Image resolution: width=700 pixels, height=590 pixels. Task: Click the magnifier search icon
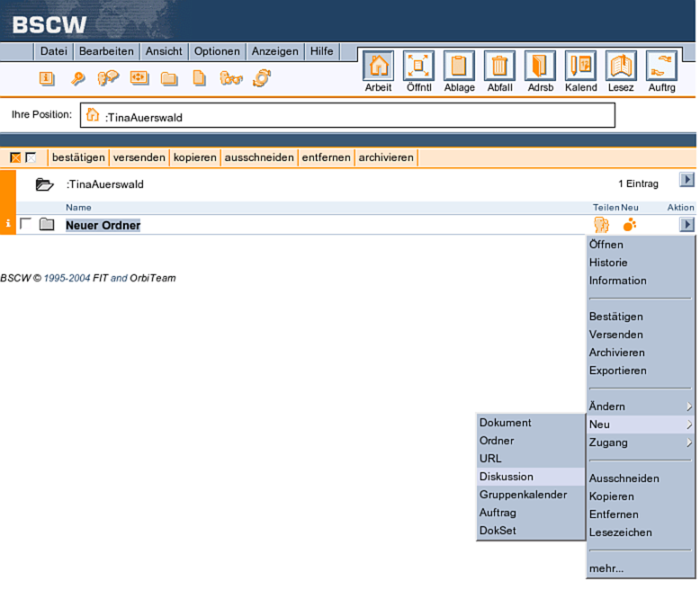point(77,78)
